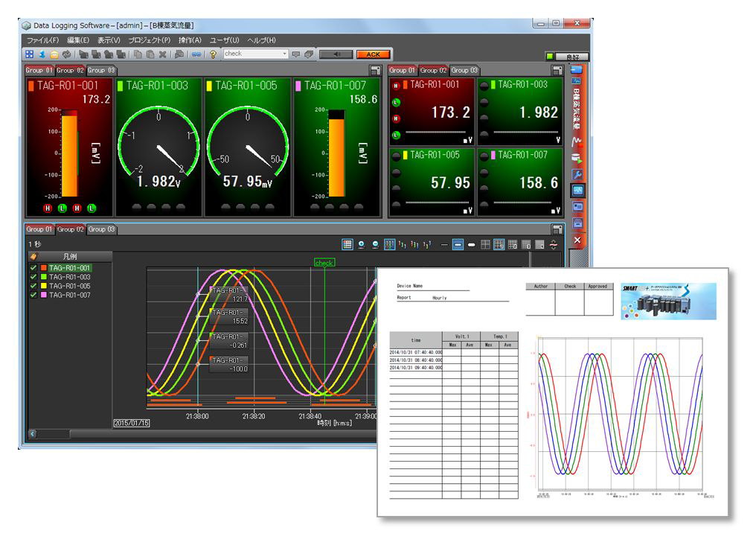The height and width of the screenshot is (542, 756).
Task: Click the chain link icon on the toolbar
Action: click(196, 54)
